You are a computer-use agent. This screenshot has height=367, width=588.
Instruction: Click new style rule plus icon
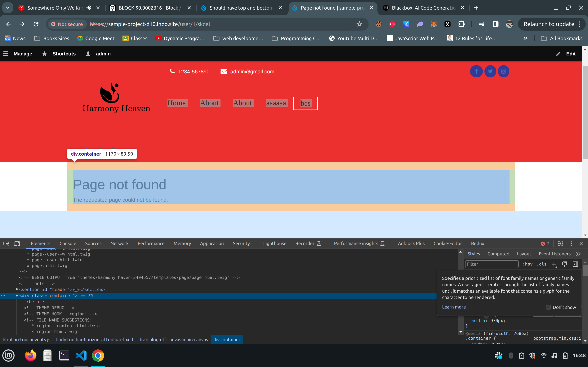click(554, 264)
